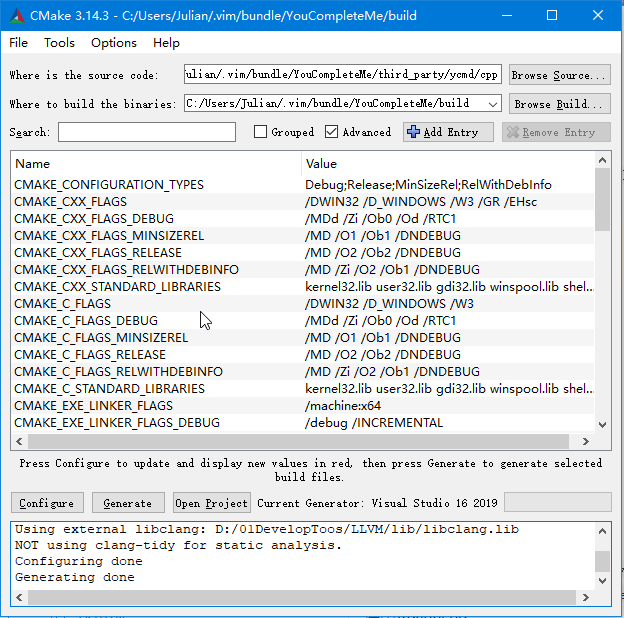This screenshot has height=618, width=624.
Task: Click the variable table scroll down arrow
Action: pos(602,425)
